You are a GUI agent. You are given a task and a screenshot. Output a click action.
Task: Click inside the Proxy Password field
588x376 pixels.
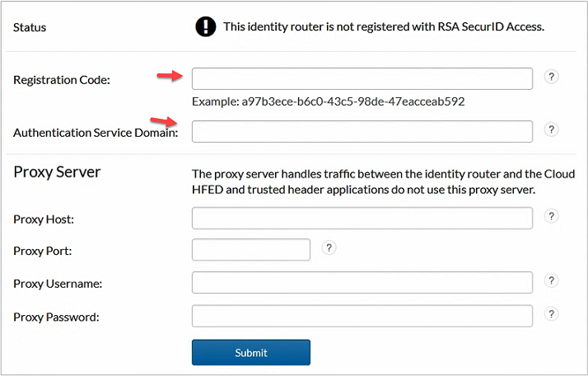[x=362, y=316]
